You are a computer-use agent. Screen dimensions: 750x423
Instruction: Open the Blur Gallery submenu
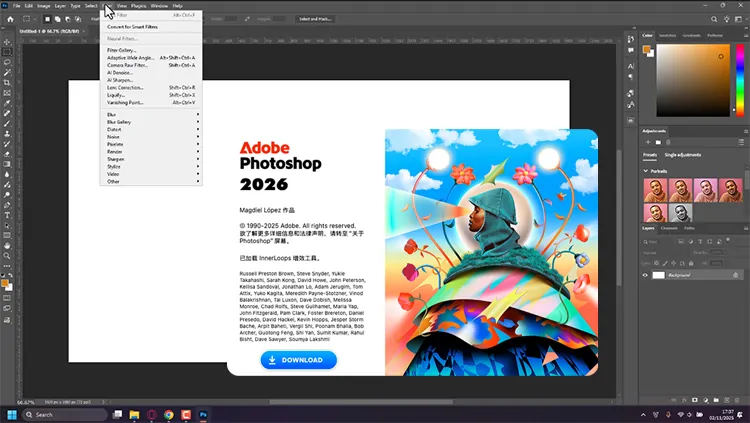point(151,122)
